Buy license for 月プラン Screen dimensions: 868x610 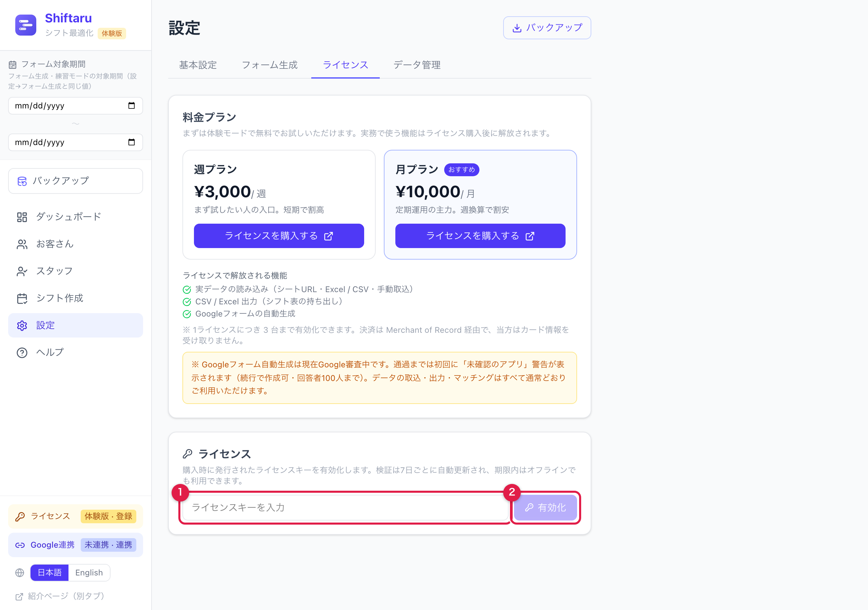click(x=480, y=236)
